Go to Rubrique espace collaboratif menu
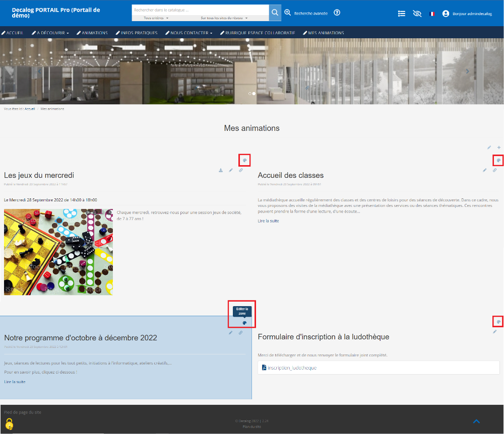Screen dimensions: 504x434 click(x=258, y=33)
